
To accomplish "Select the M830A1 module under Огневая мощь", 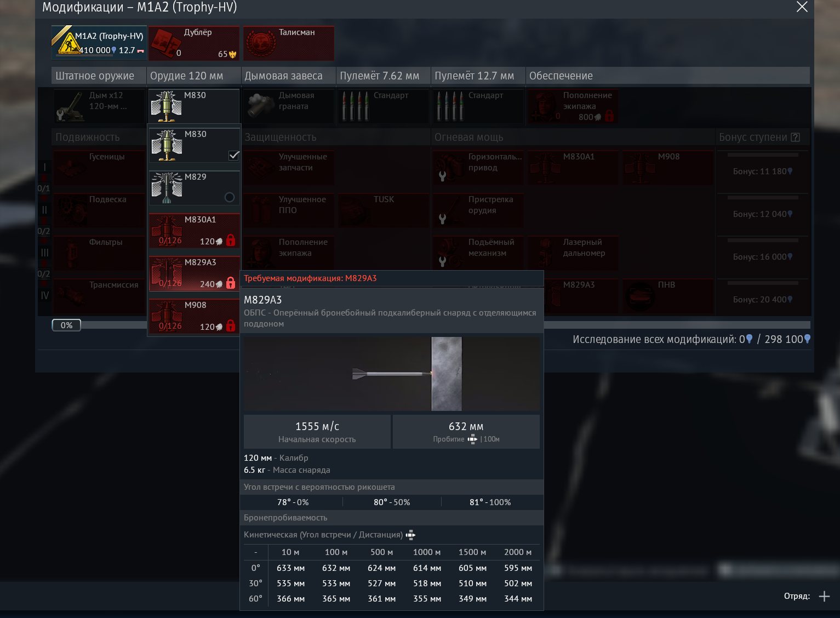I will tap(573, 167).
